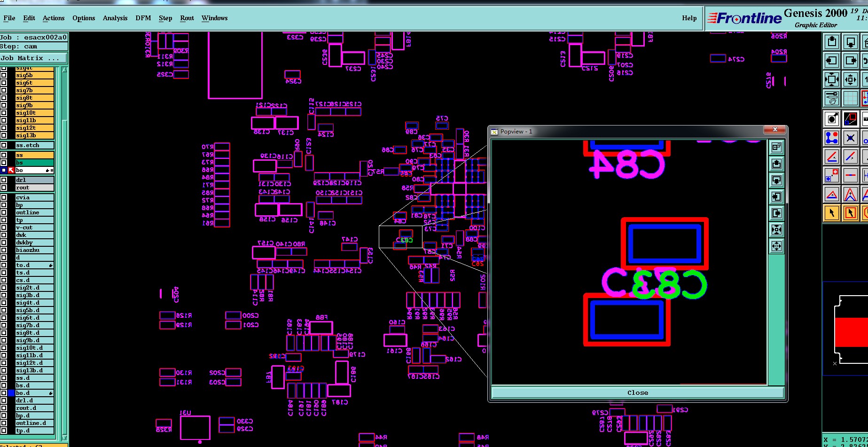Select the rectangle area selection arrow tool
The width and height of the screenshot is (868, 447).
tap(851, 213)
